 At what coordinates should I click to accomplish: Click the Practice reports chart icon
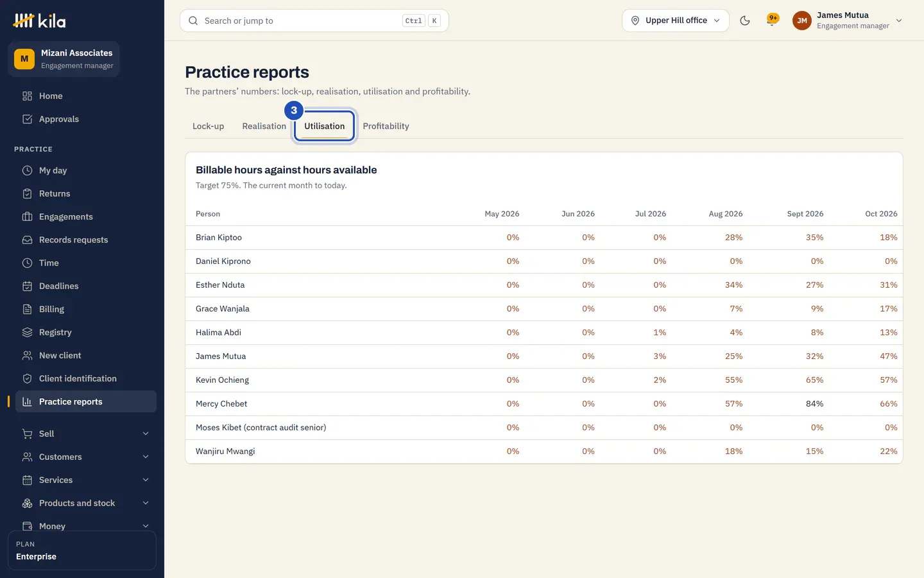click(x=27, y=401)
